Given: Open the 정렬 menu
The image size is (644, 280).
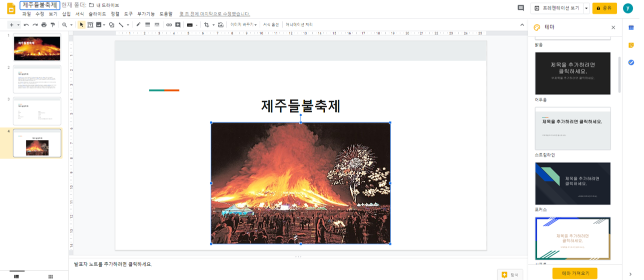Looking at the screenshot, I should click(x=115, y=14).
